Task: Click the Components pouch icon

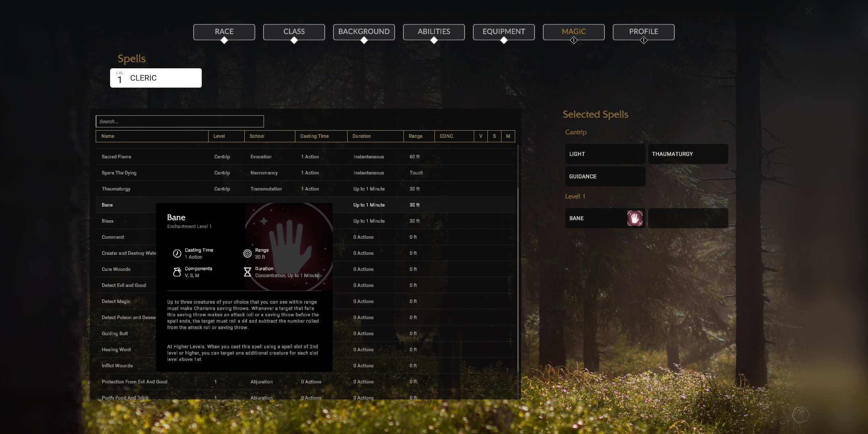Action: 177,272
